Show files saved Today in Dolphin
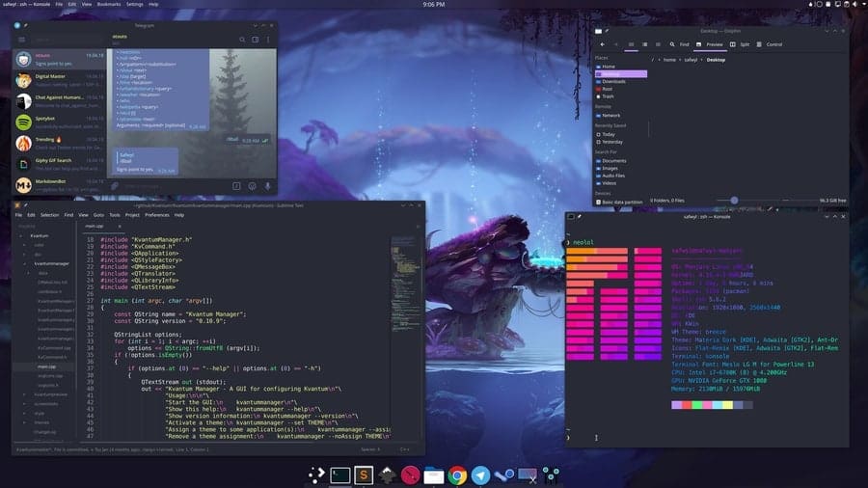The width and height of the screenshot is (868, 488). (x=620, y=134)
